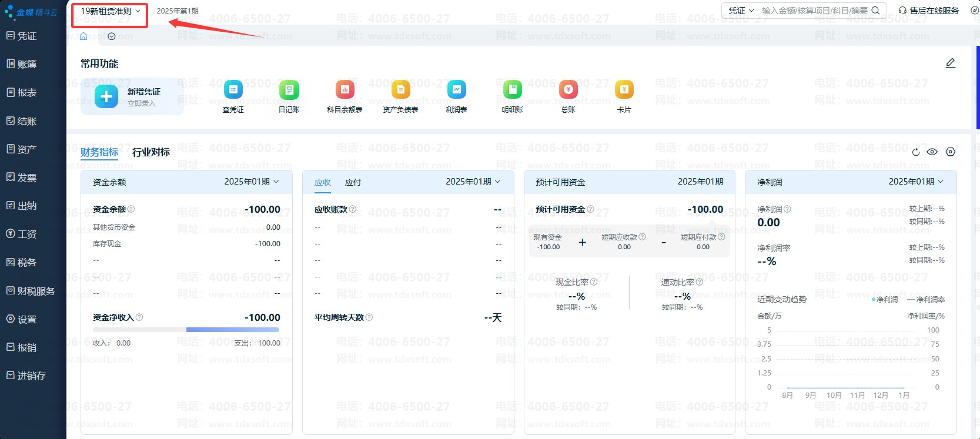Switch to the 行业对标 tab
The width and height of the screenshot is (980, 439).
tap(151, 152)
